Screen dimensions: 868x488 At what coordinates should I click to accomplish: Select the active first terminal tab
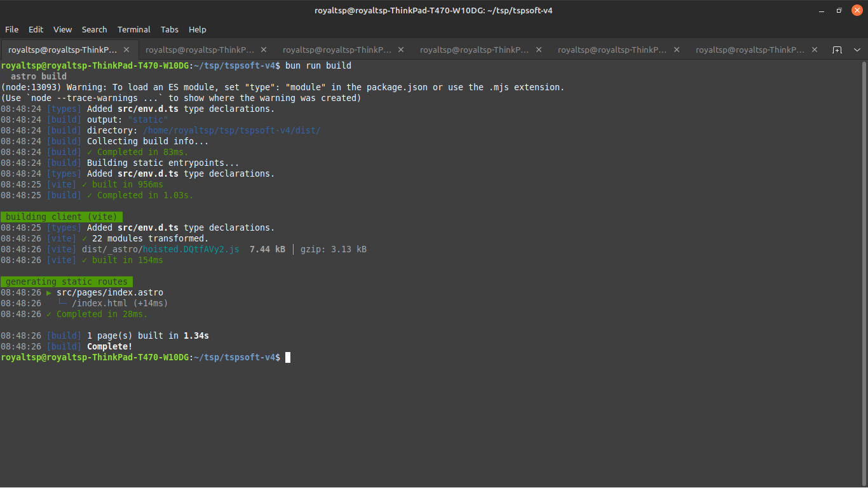(x=69, y=50)
